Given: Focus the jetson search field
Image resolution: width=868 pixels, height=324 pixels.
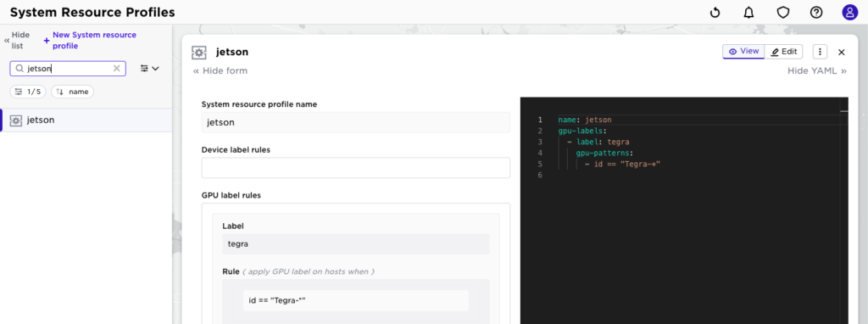Looking at the screenshot, I should click(68, 68).
